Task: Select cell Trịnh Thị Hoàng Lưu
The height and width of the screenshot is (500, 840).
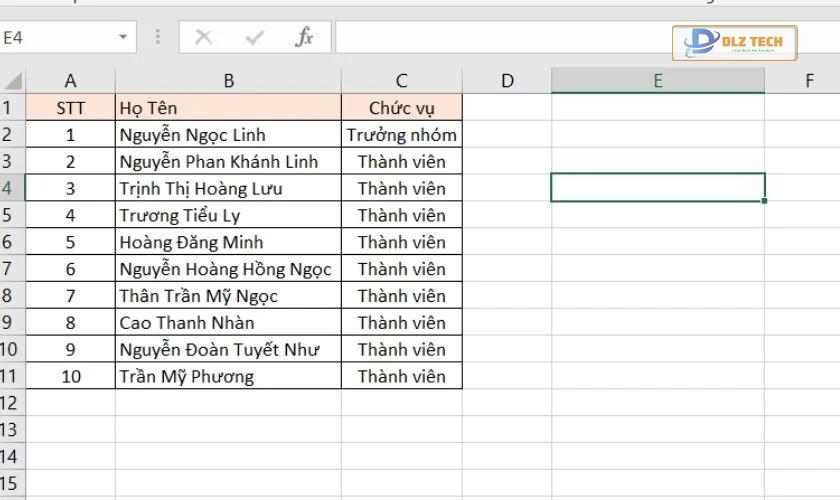Action: coord(228,188)
